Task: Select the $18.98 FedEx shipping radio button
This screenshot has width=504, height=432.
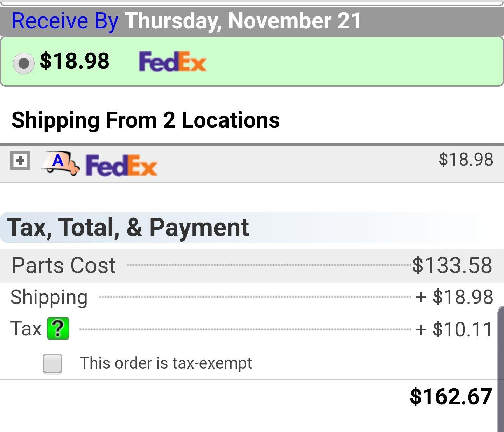Action: click(23, 63)
